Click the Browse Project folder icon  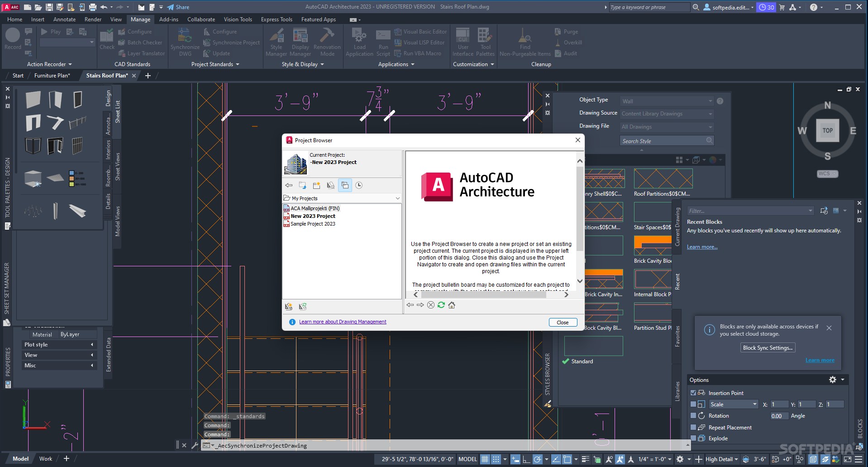[302, 185]
